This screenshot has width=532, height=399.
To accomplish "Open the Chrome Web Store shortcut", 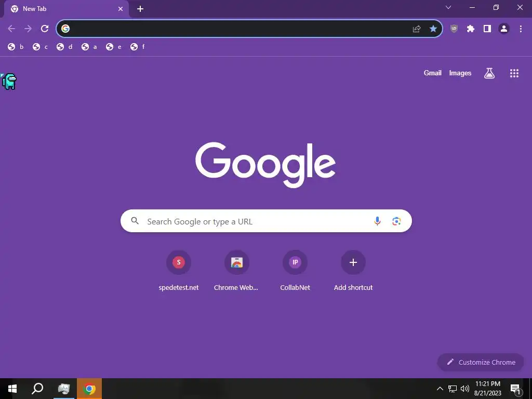I will coord(236,271).
